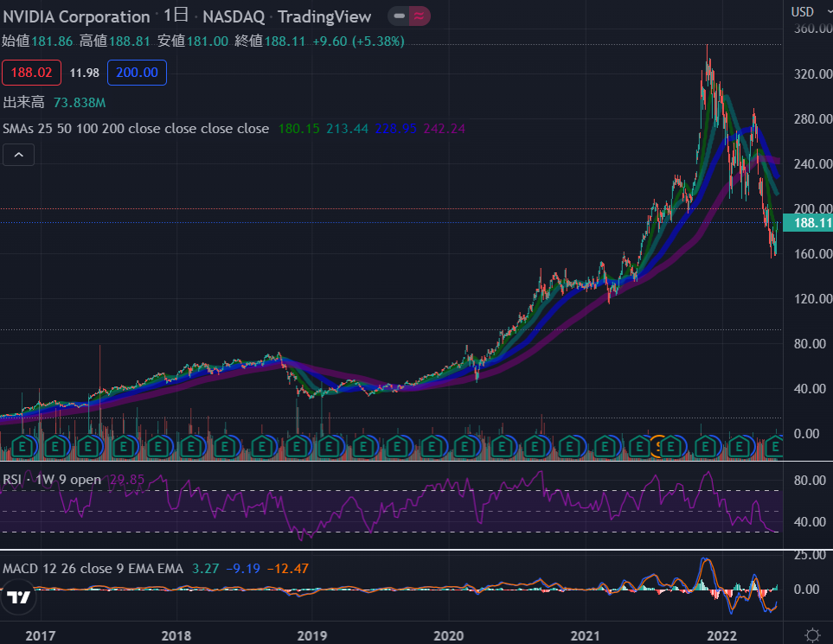Select the 出来高 volume indicator legend

click(24, 102)
